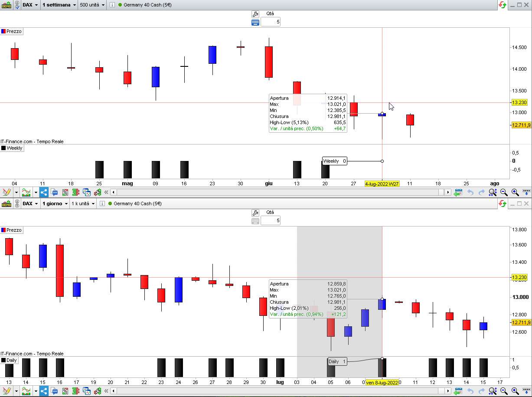This screenshot has width=532, height=397.
Task: Click the info icon in daily chart header
Action: [102, 203]
